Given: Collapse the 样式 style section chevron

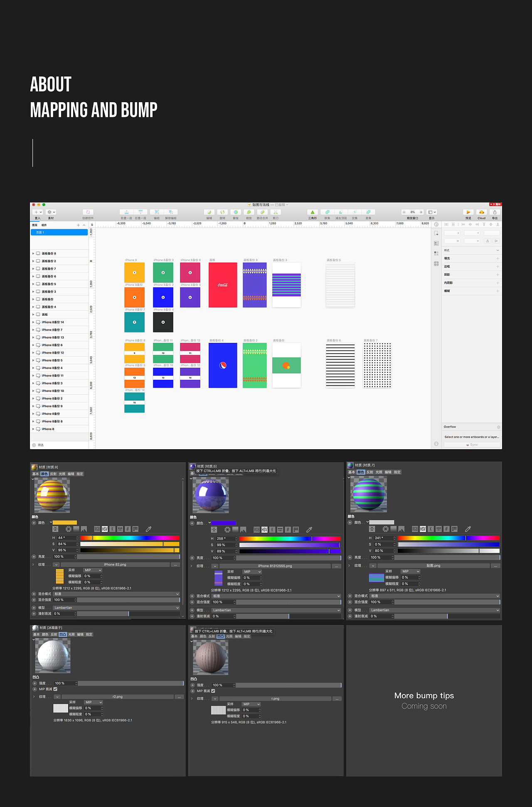Looking at the screenshot, I should (498, 250).
